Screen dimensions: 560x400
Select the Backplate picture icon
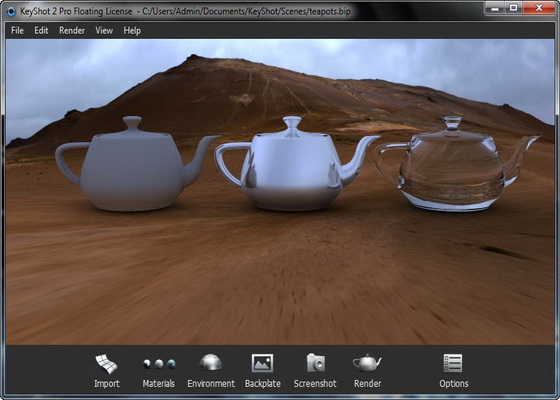point(262,363)
